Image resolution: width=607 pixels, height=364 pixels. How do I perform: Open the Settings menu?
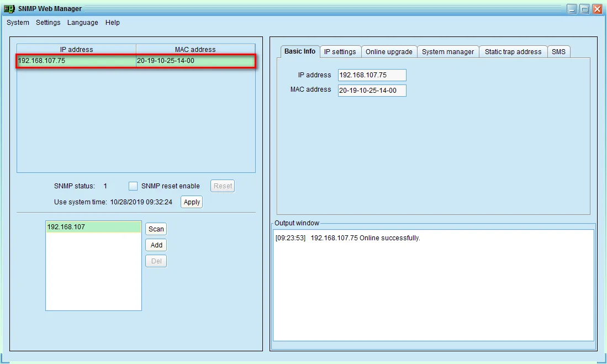point(48,23)
